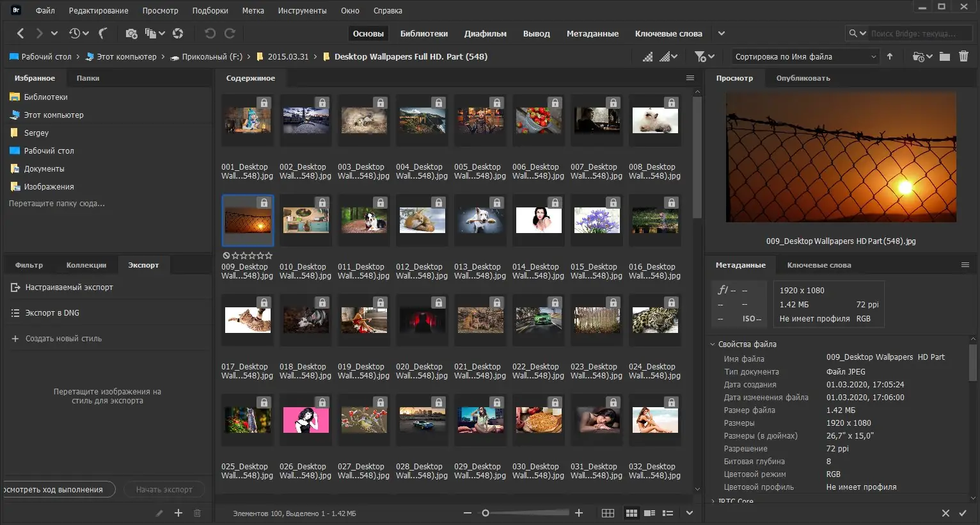The width and height of the screenshot is (980, 525).
Task: Open in Camera Raw aperture icon
Action: 178,33
